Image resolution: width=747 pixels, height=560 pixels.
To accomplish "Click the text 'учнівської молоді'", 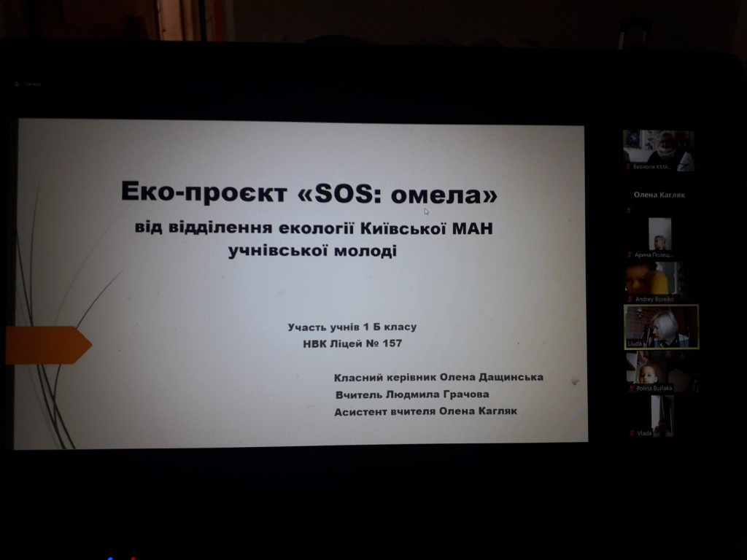I will pos(312,251).
